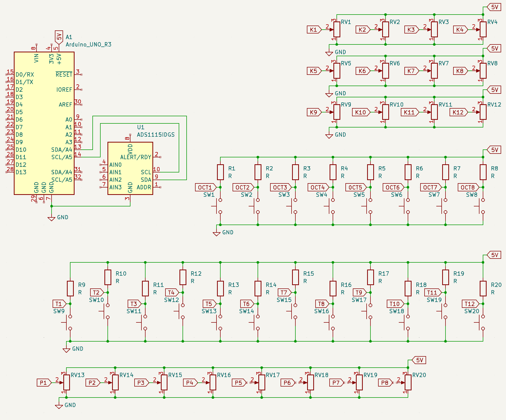Click the SCL/A5 pin 14 on Arduino
506x420 pixels.
pos(78,157)
